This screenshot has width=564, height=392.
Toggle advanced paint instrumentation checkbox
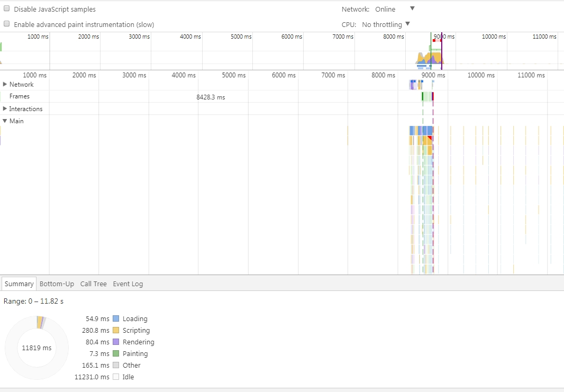[7, 24]
